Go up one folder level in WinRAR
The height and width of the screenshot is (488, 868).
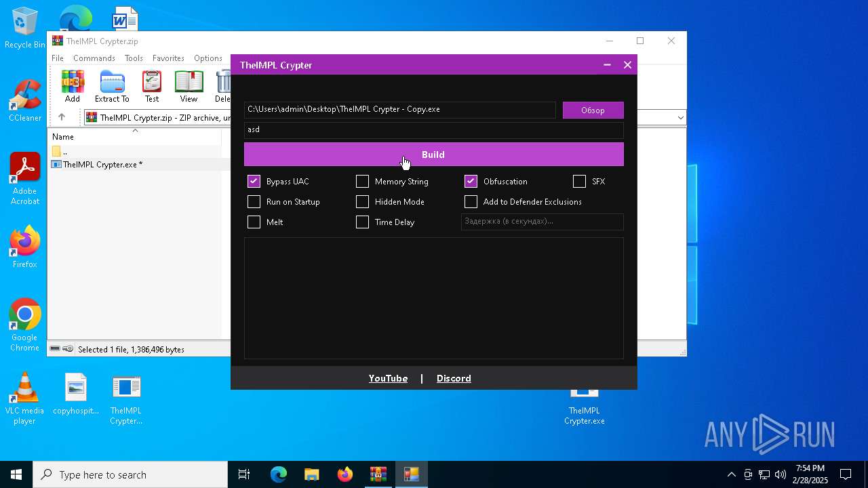coord(62,117)
